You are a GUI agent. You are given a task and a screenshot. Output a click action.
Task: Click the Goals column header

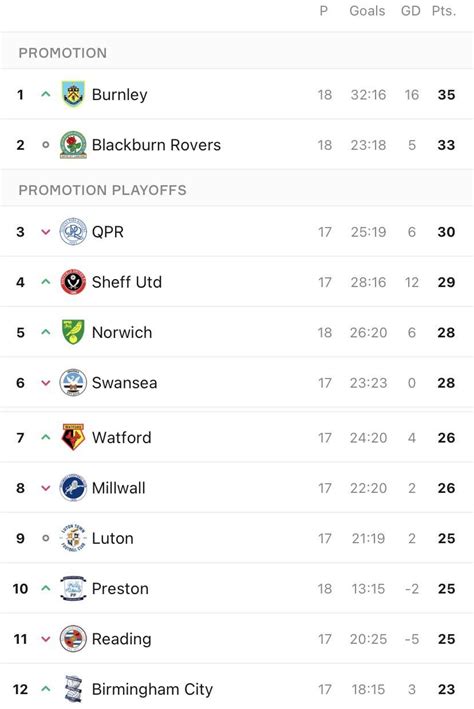(x=367, y=11)
